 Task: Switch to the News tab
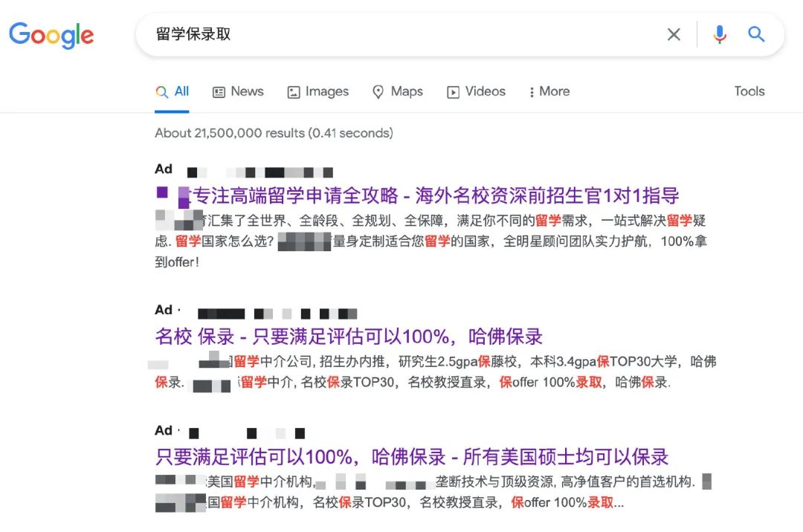[x=247, y=91]
